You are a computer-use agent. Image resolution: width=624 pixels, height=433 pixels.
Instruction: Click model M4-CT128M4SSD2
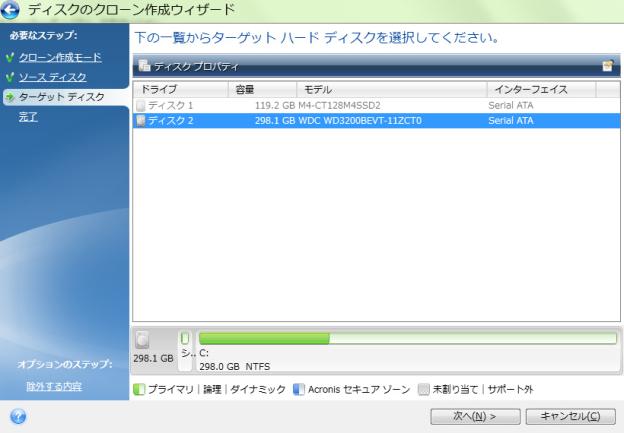339,105
